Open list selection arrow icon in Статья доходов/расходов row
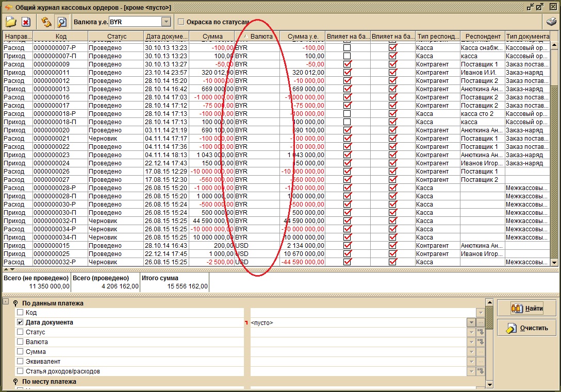The width and height of the screenshot is (561, 392). tap(481, 371)
